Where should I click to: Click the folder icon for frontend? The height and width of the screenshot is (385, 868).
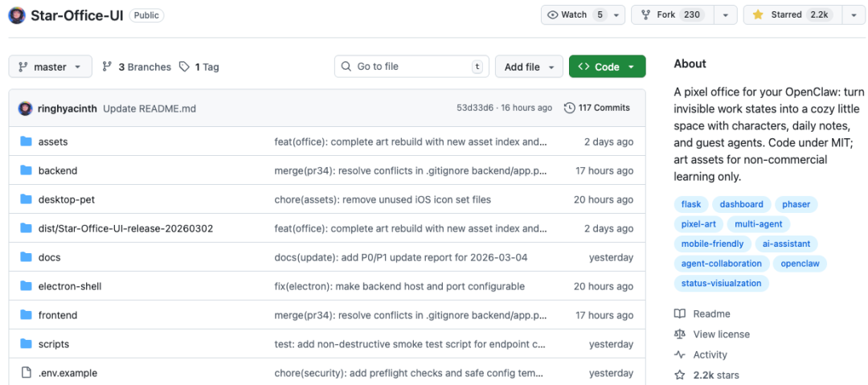[x=26, y=314]
